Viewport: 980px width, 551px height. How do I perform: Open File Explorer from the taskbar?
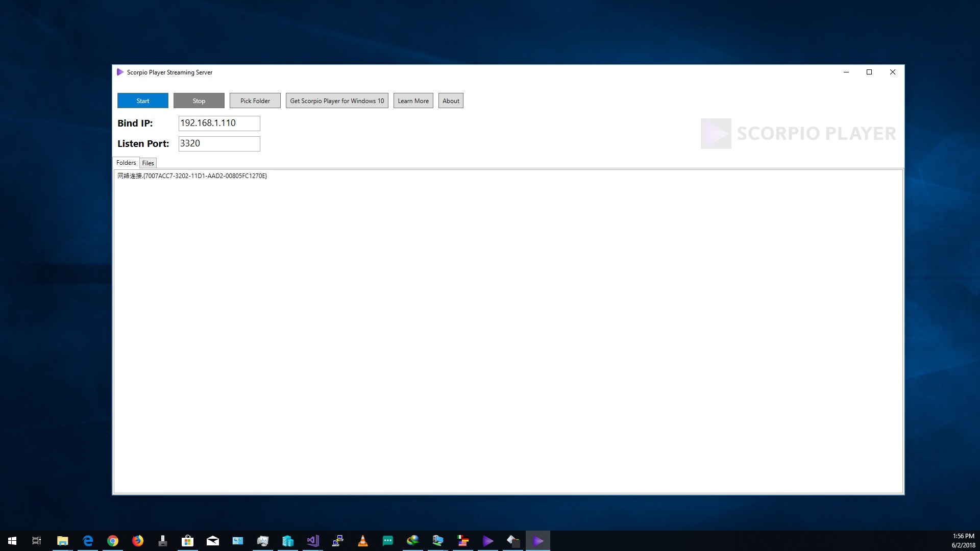tap(62, 540)
